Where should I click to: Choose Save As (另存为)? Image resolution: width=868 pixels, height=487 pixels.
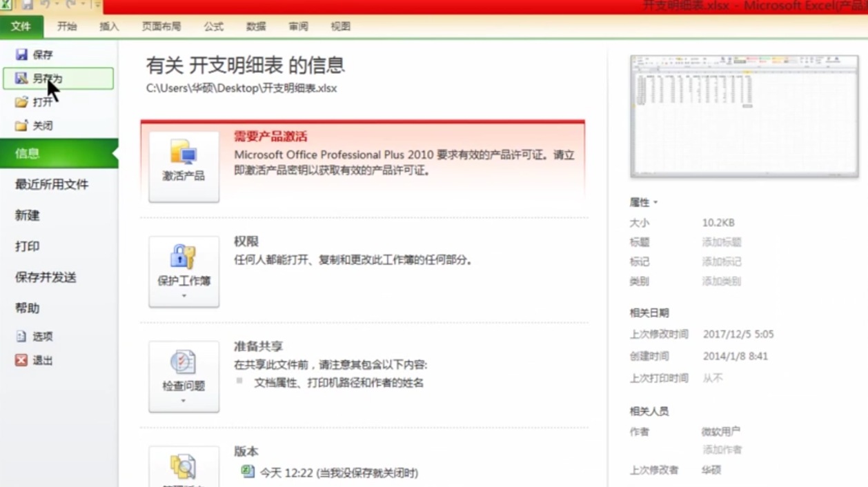coord(58,79)
